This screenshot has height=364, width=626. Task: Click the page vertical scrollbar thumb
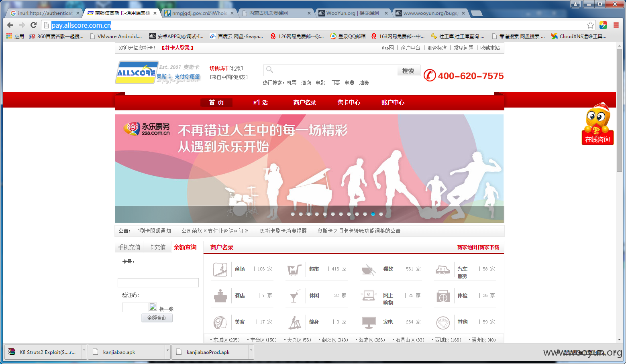click(x=619, y=110)
